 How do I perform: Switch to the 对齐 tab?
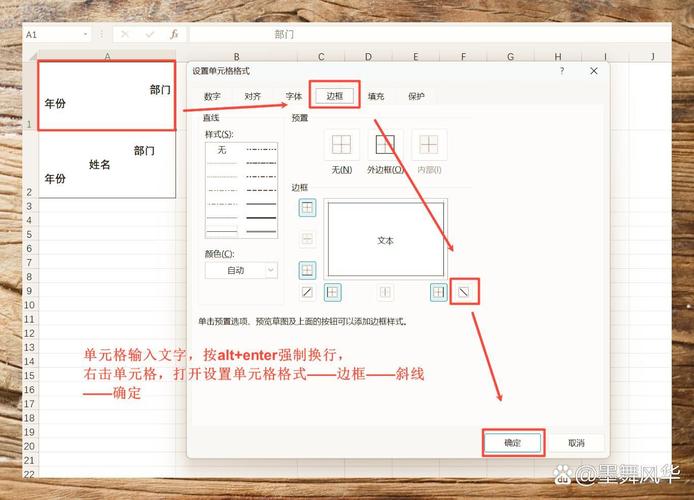click(x=253, y=96)
